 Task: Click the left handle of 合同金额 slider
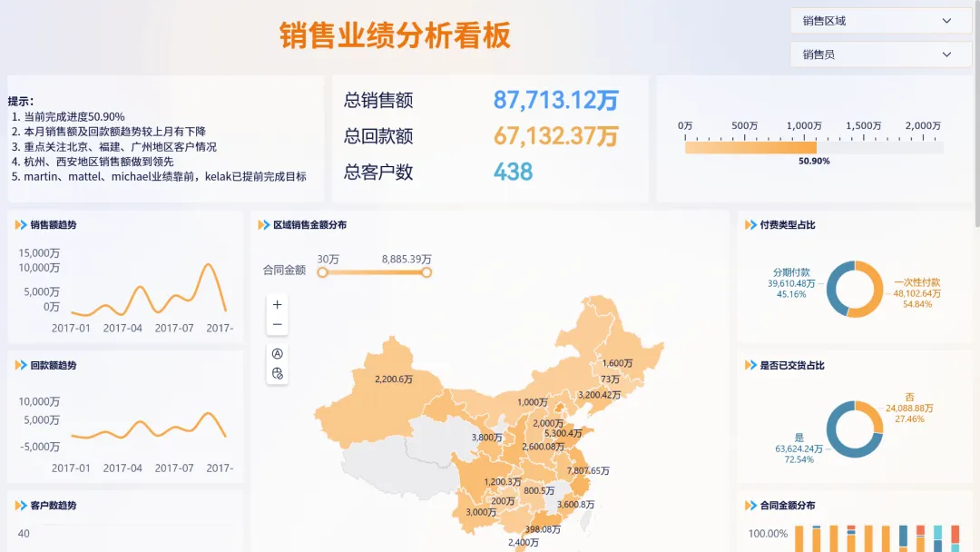322,272
